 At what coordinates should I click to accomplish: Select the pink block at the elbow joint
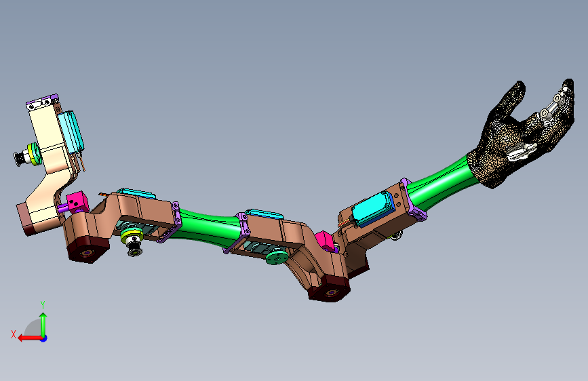[x=325, y=241]
